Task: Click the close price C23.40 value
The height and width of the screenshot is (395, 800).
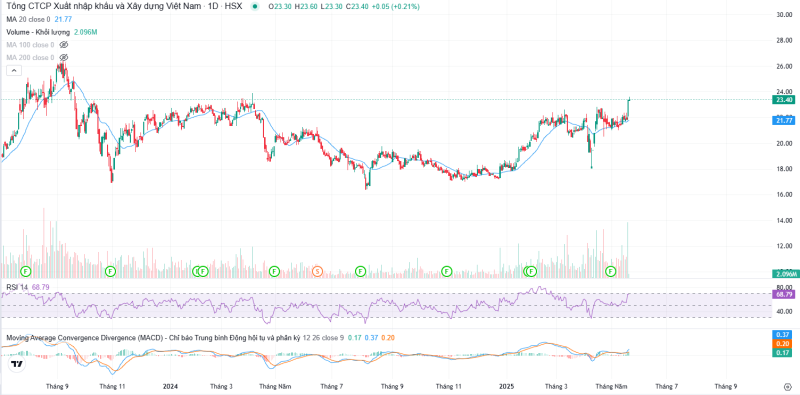Action: pos(357,6)
